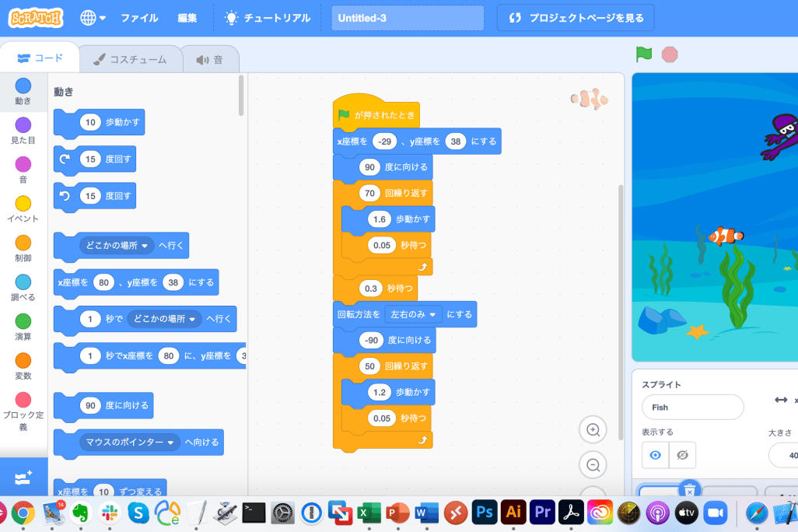Click the project title field Untitled-3
Viewport: 798px width, 532px height.
408,18
